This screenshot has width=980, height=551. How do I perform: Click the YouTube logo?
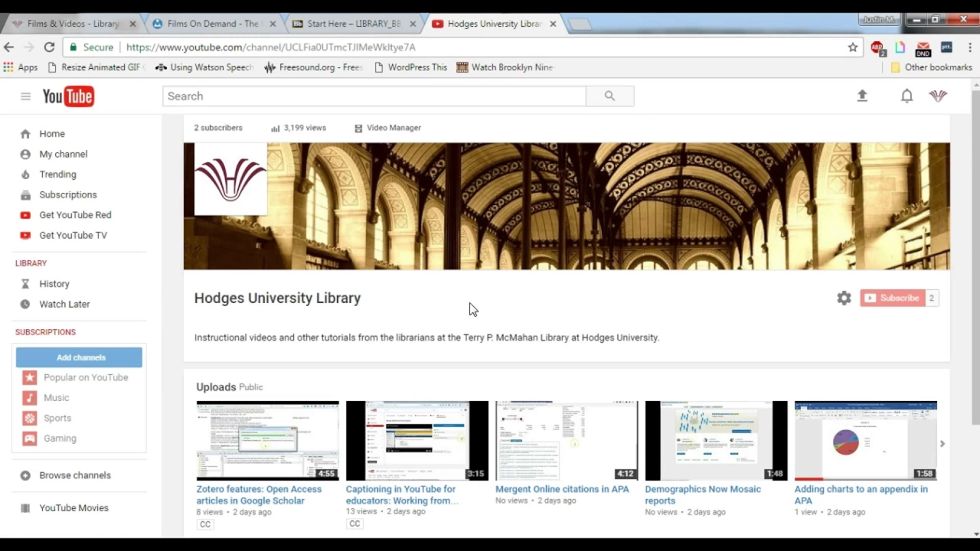pos(68,96)
